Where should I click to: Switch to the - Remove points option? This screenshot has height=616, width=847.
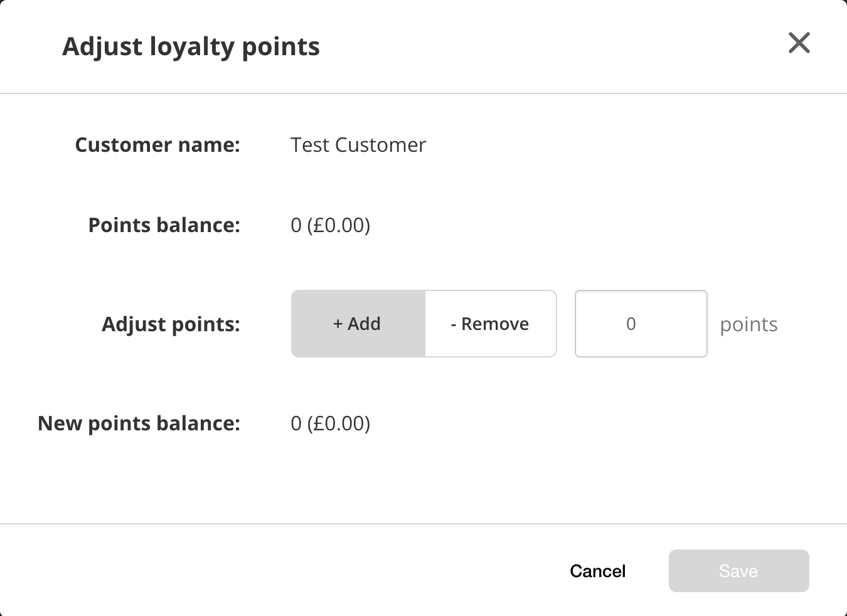coord(491,324)
